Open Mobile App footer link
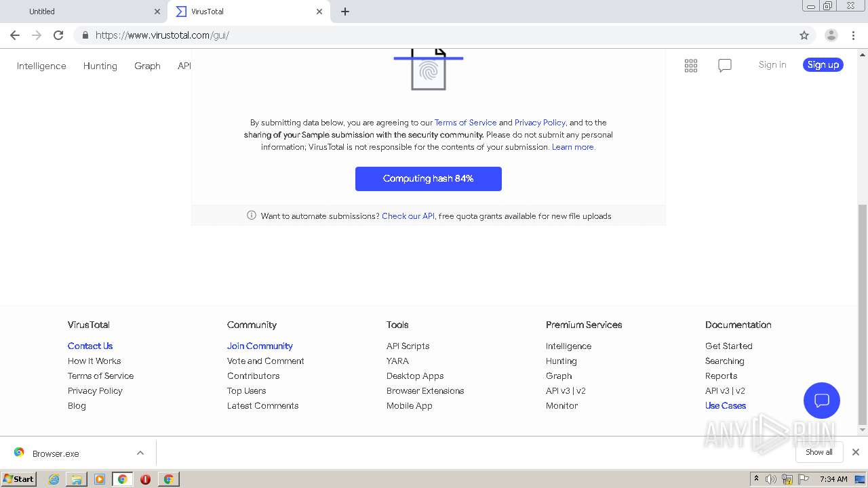Image resolution: width=868 pixels, height=488 pixels. click(410, 405)
